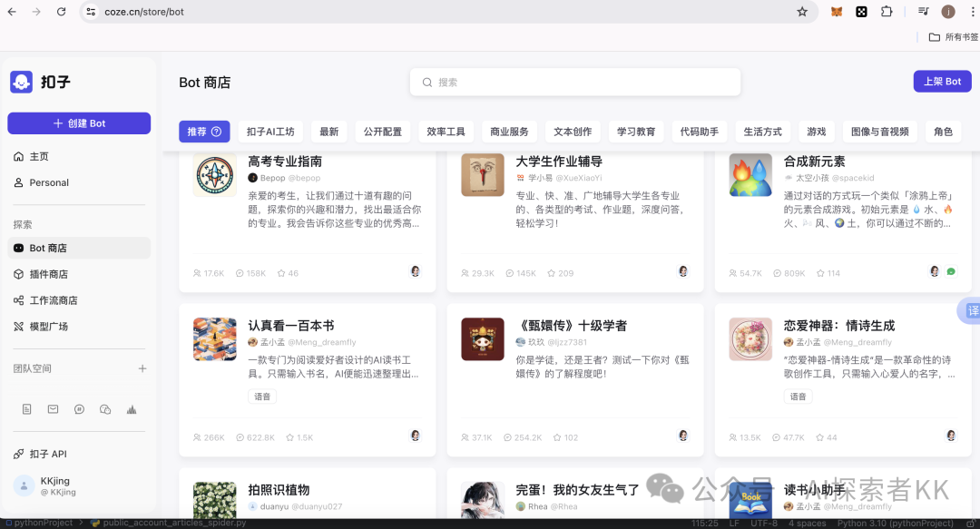
Task: Select the 角色 tab
Action: coord(943,132)
